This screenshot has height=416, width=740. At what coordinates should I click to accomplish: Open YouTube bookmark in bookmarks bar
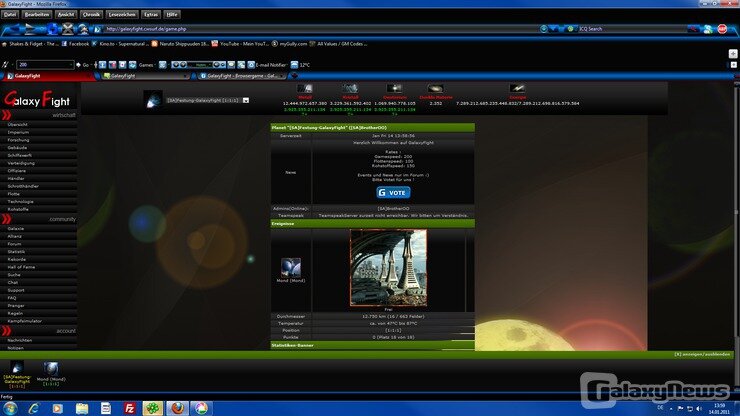click(x=240, y=44)
